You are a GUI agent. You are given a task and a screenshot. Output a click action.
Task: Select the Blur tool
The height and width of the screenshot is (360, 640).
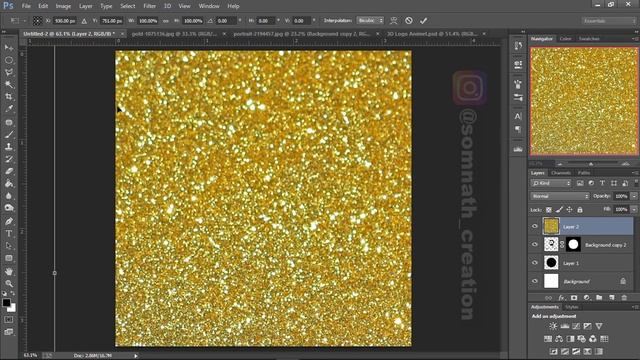click(x=9, y=196)
